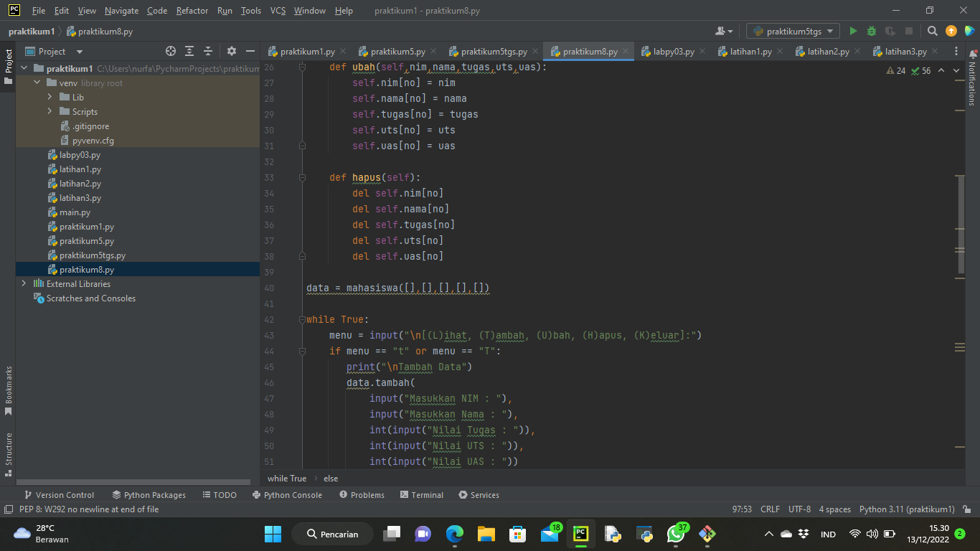
Task: Open the Version Control tool window
Action: (59, 495)
